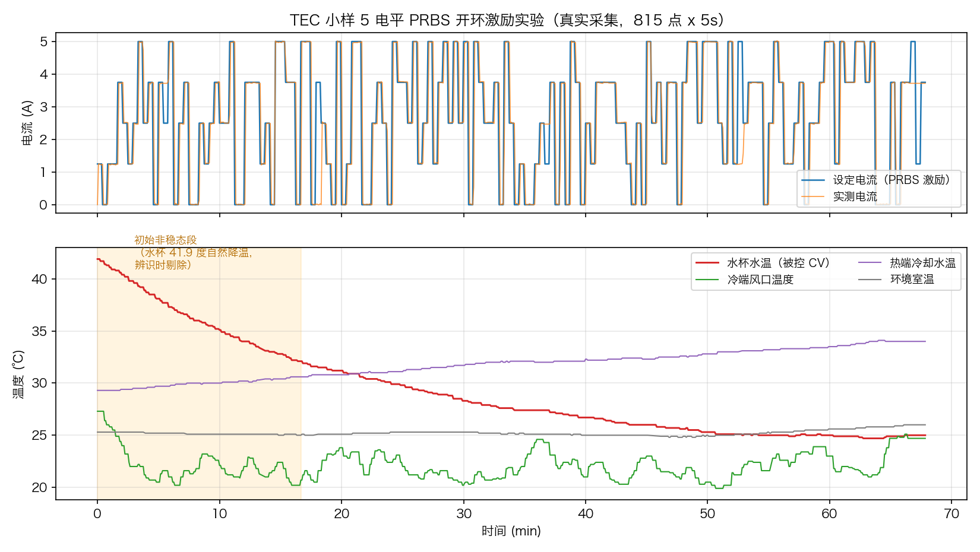
Task: Click legend entry "冷端风口温度"
Action: (760, 280)
